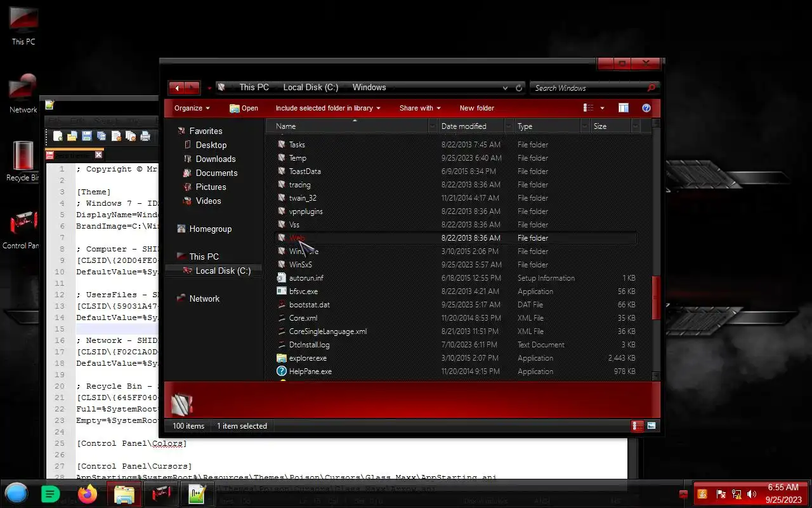Select Desktop in navigation pane
This screenshot has width=812, height=508.
(211, 145)
